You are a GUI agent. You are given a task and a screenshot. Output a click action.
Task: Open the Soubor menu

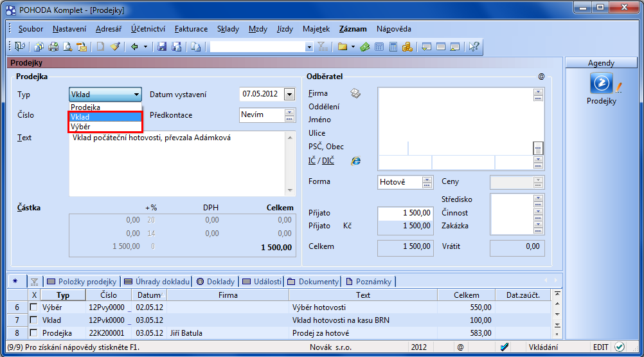tap(30, 29)
